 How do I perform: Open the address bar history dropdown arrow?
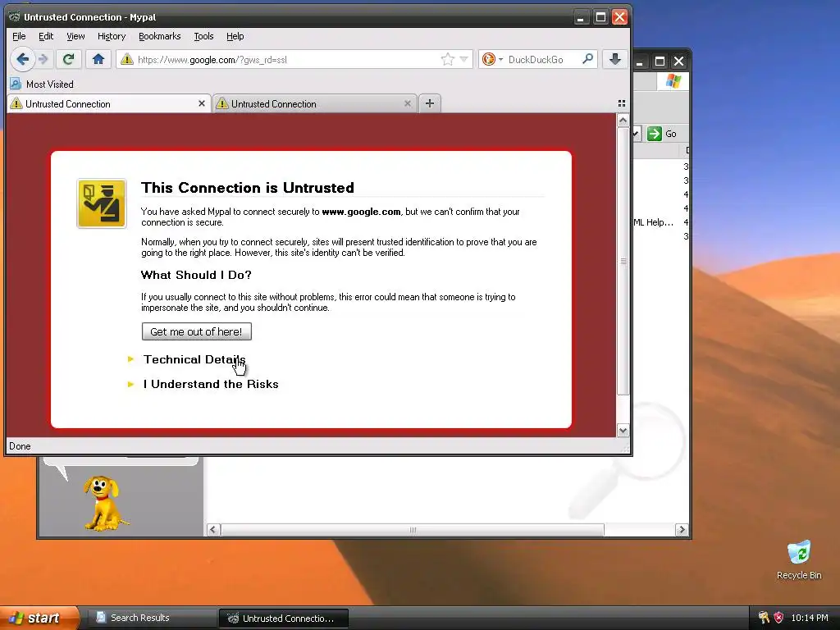pyautogui.click(x=464, y=59)
